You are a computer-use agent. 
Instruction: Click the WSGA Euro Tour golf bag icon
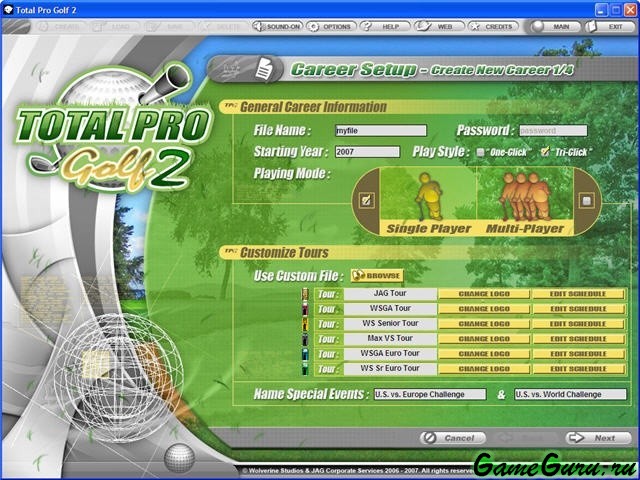[x=305, y=354]
